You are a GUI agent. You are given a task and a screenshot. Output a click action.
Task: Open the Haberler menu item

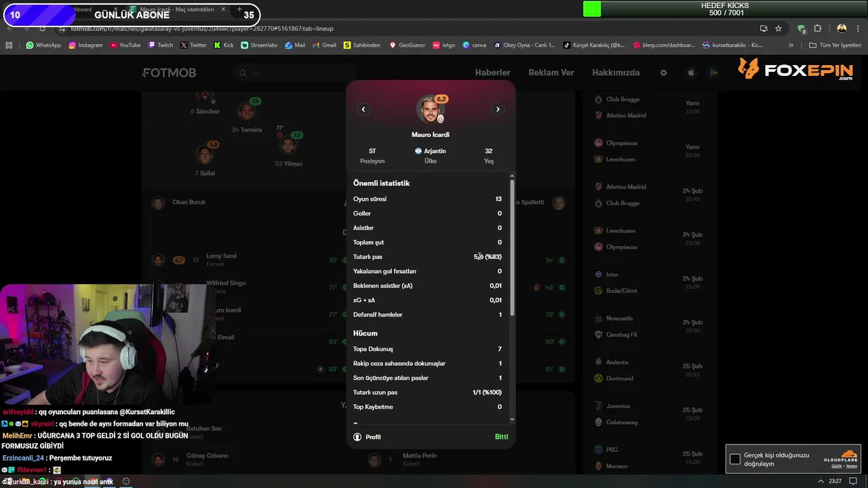coord(492,73)
